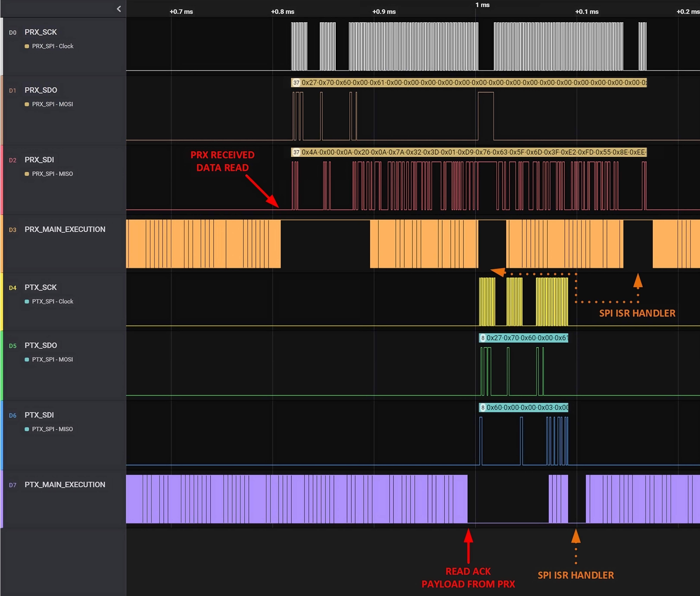Click the PRX_SPI - Clock analyzer tag
700x596 pixels.
(x=49, y=46)
